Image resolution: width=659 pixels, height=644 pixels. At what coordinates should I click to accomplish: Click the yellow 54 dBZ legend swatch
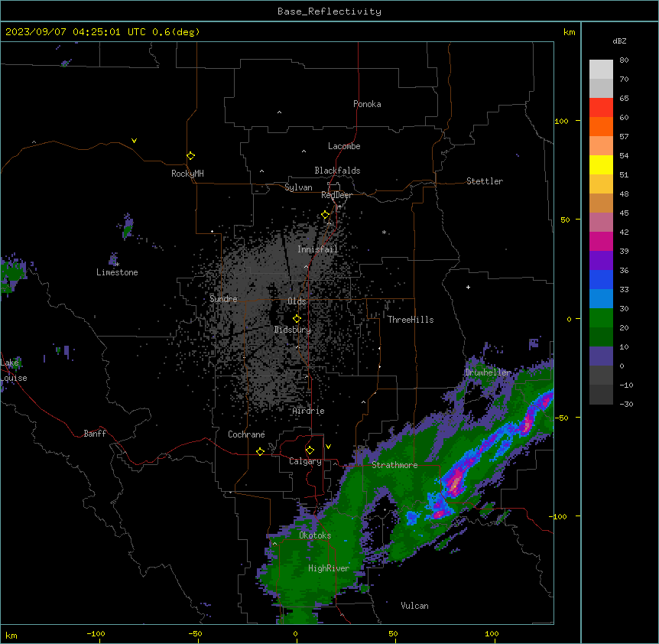pos(601,164)
